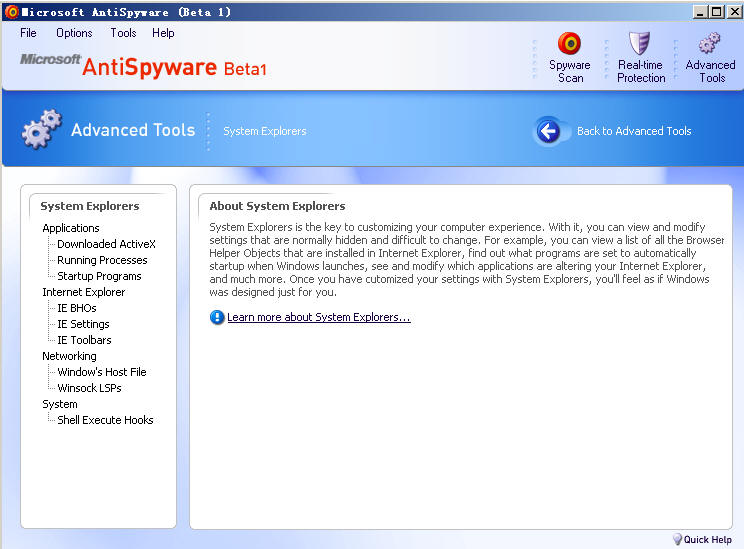Select IE Toolbars explorer
The height and width of the screenshot is (549, 744).
(x=84, y=340)
